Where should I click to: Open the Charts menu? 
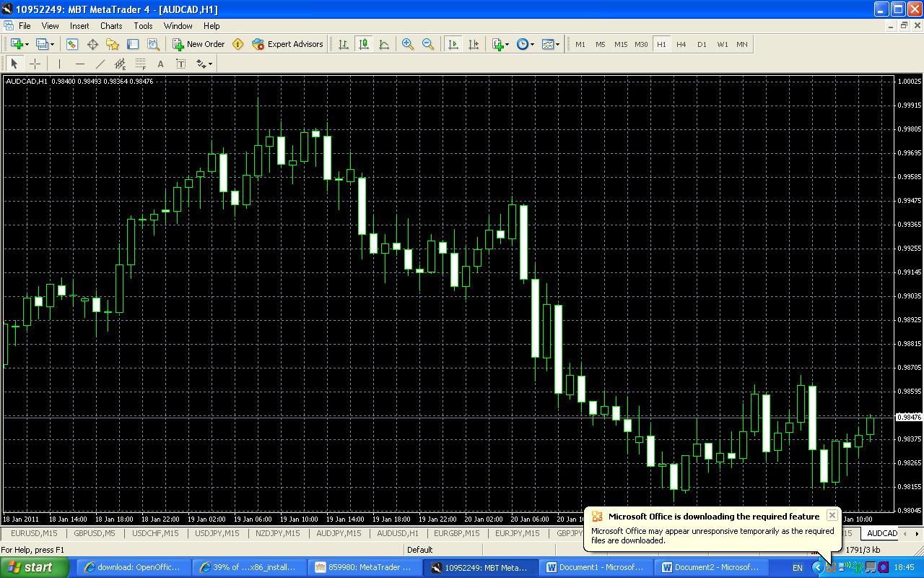[111, 26]
